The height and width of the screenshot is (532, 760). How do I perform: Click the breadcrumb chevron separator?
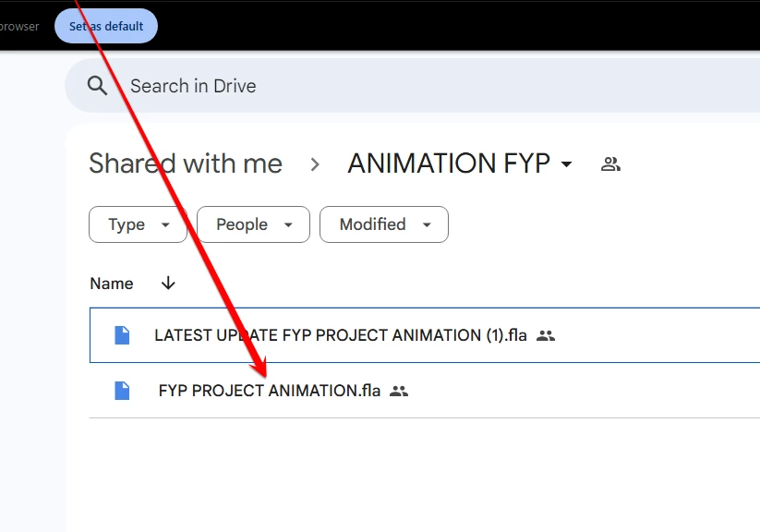(315, 164)
